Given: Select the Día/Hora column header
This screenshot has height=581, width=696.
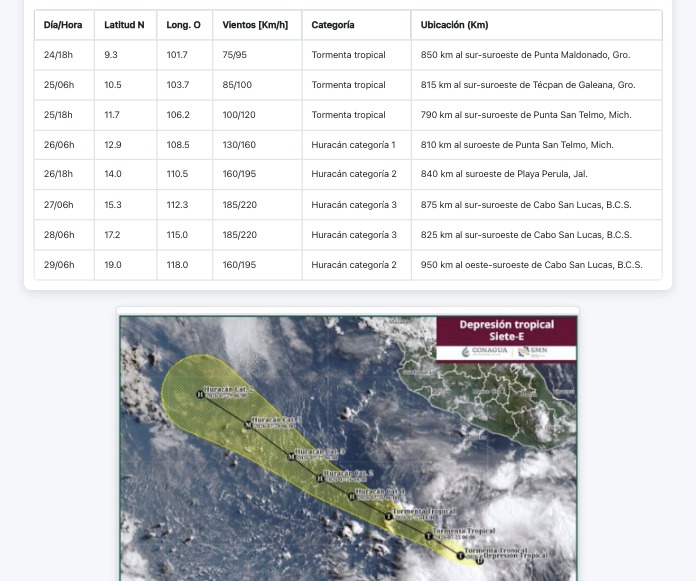Looking at the screenshot, I should tap(63, 25).
